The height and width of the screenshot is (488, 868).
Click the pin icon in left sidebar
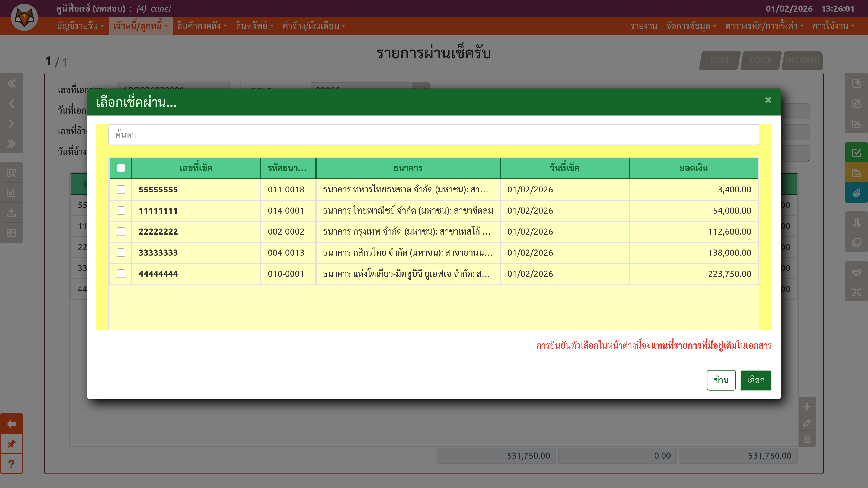(x=11, y=444)
